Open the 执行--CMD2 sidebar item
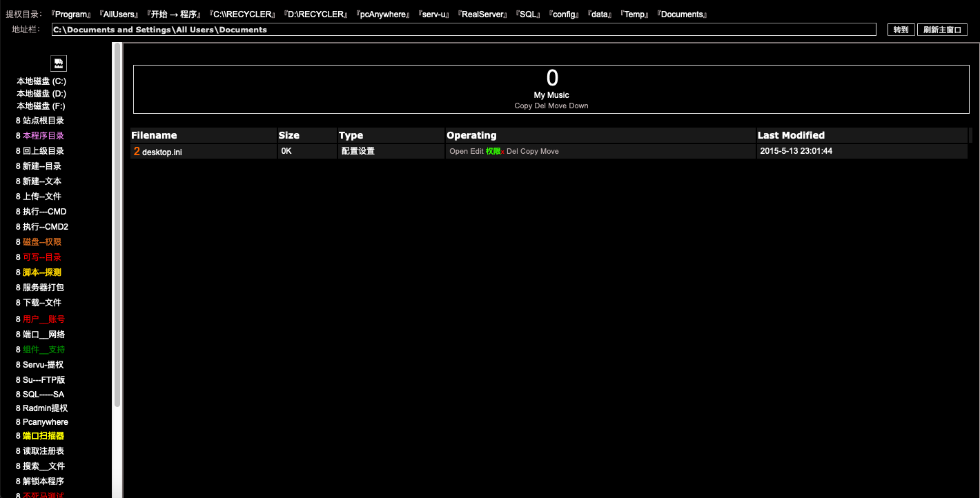980x498 pixels. click(46, 227)
